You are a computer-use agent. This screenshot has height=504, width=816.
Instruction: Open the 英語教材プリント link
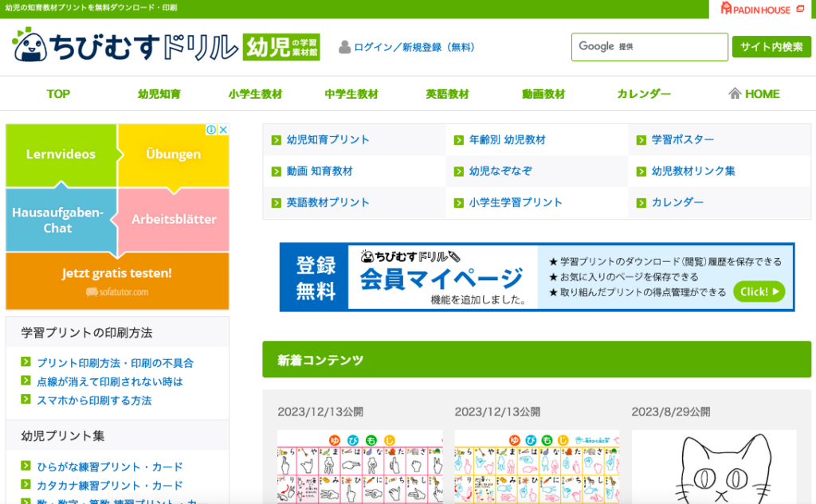[328, 202]
